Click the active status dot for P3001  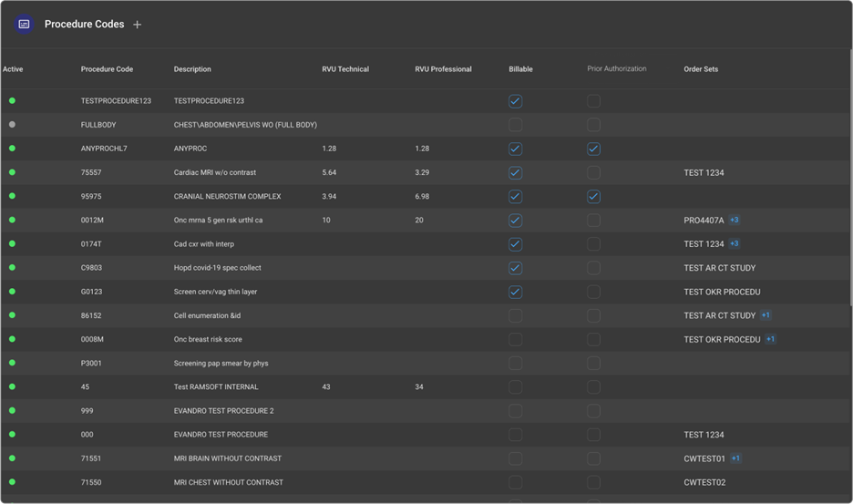(x=12, y=363)
